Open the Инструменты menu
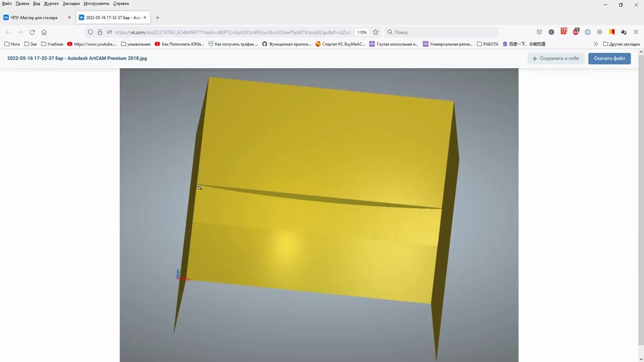The image size is (644, 362). click(x=97, y=4)
